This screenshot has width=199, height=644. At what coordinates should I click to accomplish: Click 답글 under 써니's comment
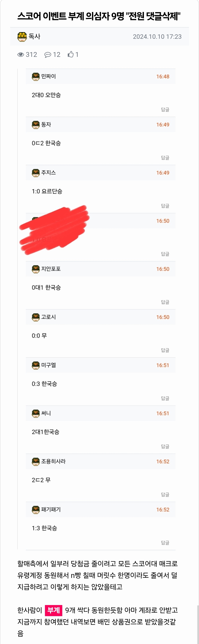coord(165,446)
